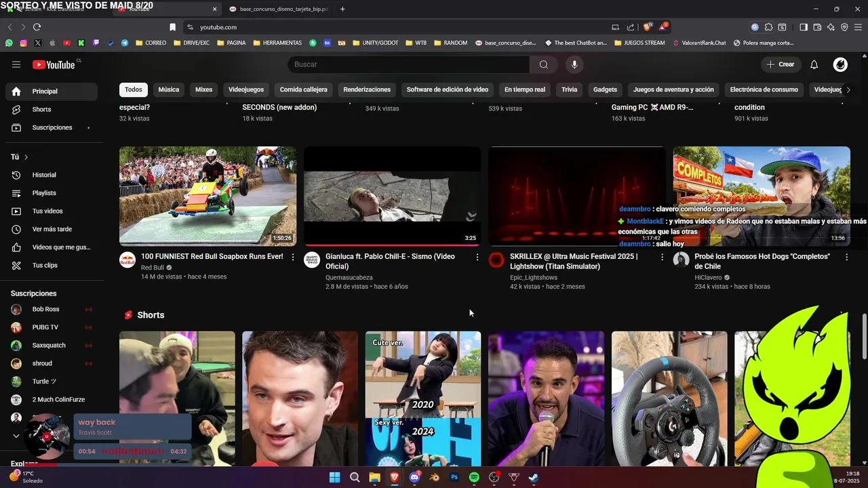868x488 pixels.
Task: Open Steam from the taskbar
Action: pos(534,477)
